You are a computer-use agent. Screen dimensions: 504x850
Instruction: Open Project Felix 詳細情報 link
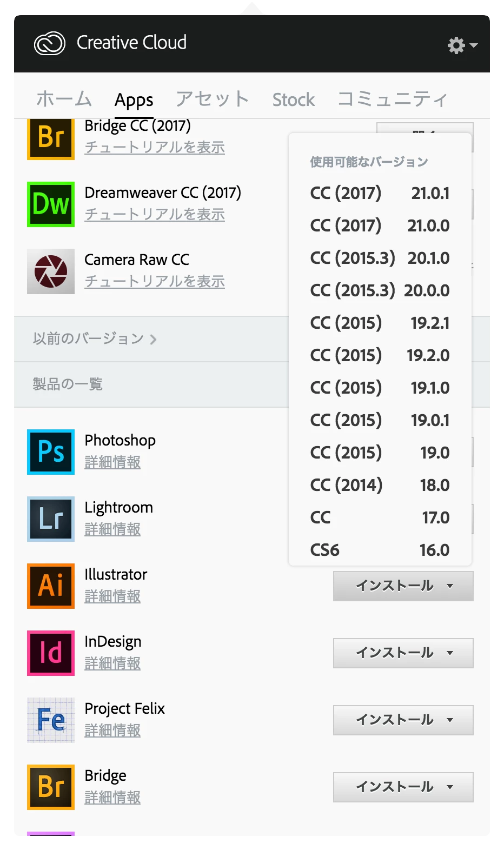(112, 731)
